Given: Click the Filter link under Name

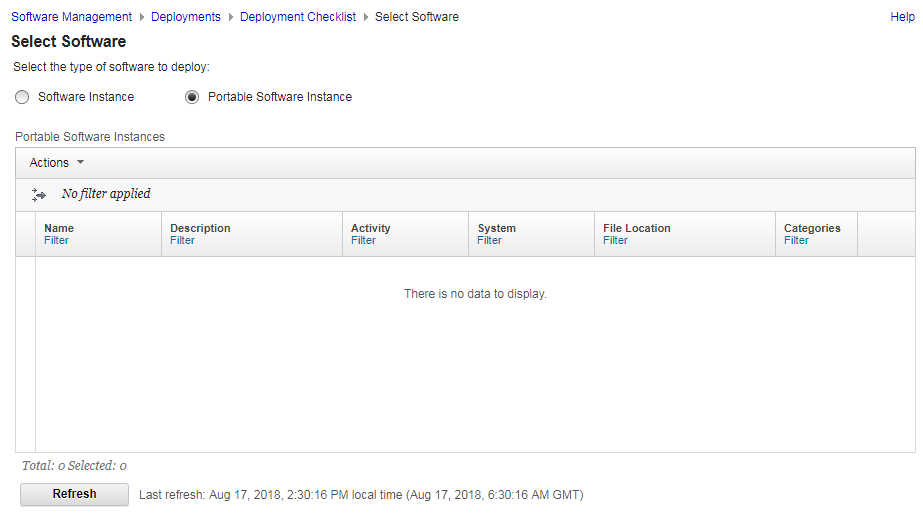Looking at the screenshot, I should point(57,241).
